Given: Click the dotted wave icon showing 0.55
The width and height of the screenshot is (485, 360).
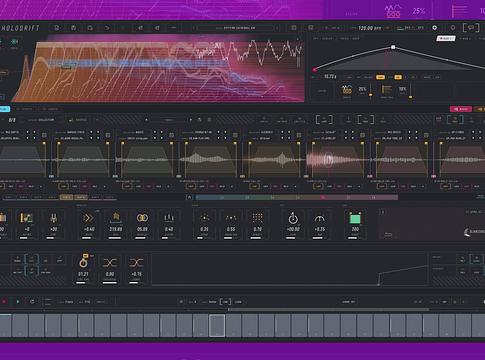Looking at the screenshot, I should (231, 218).
